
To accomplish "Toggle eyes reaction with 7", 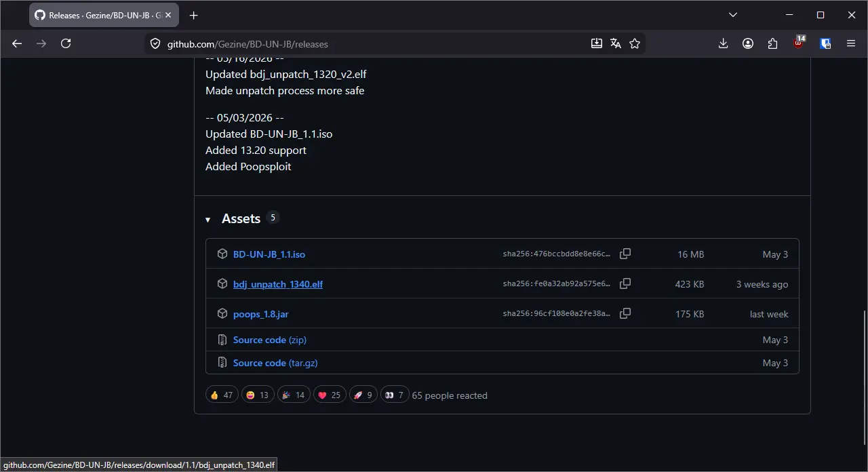I will (395, 395).
